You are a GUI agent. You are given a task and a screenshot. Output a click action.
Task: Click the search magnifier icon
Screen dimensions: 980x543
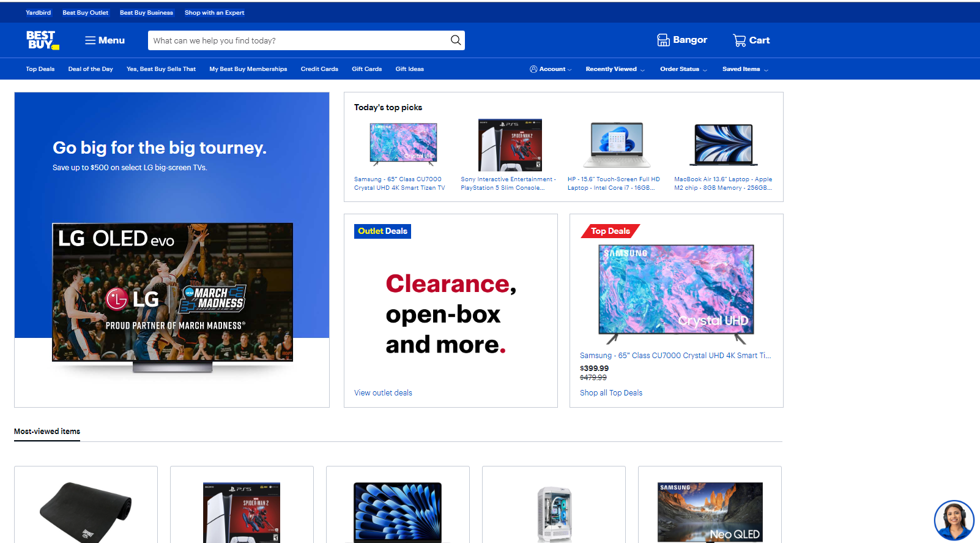(455, 40)
